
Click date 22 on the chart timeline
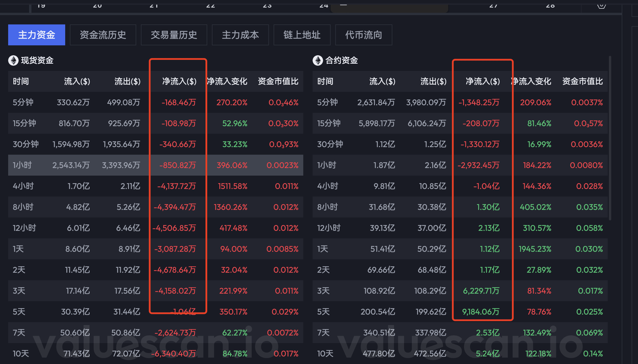pos(210,5)
